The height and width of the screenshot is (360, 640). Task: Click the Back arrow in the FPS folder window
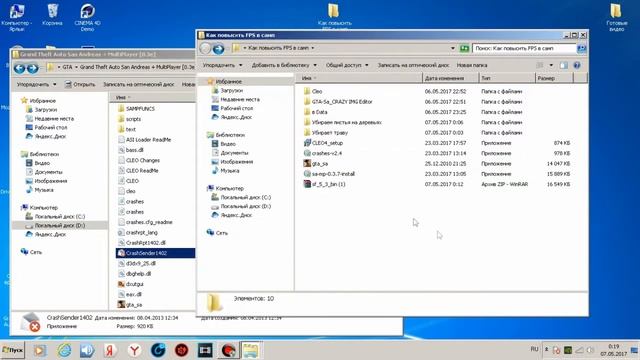205,49
